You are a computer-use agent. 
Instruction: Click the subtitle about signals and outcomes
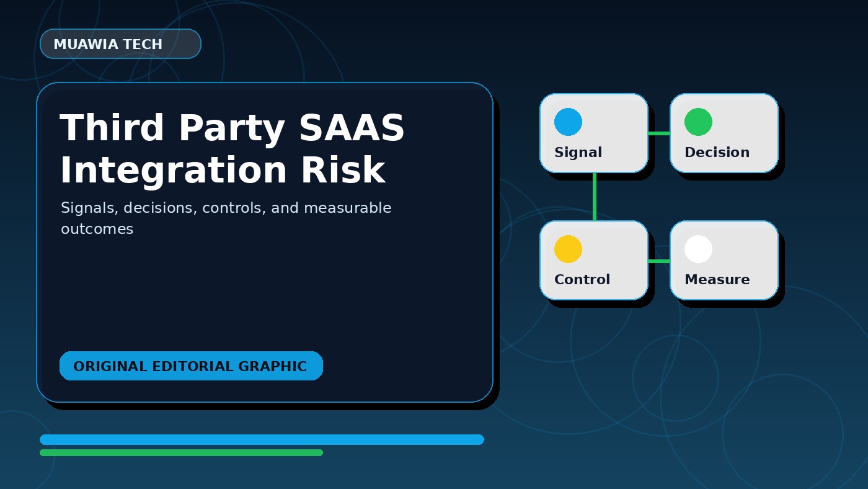coord(226,218)
